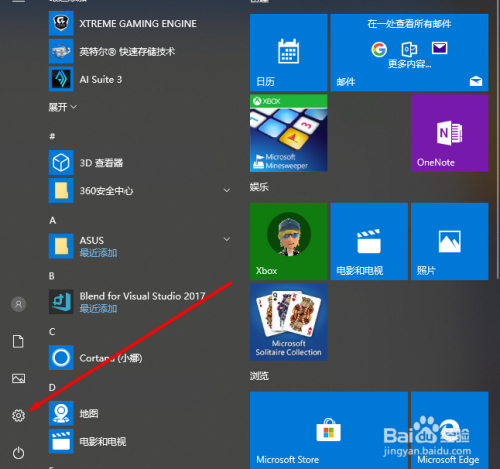Open 3D 查看器 app
This screenshot has width=500, height=469.
pyautogui.click(x=140, y=163)
